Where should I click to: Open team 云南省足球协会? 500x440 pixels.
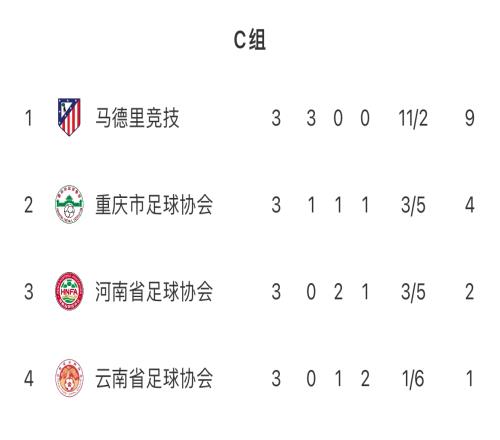154,378
